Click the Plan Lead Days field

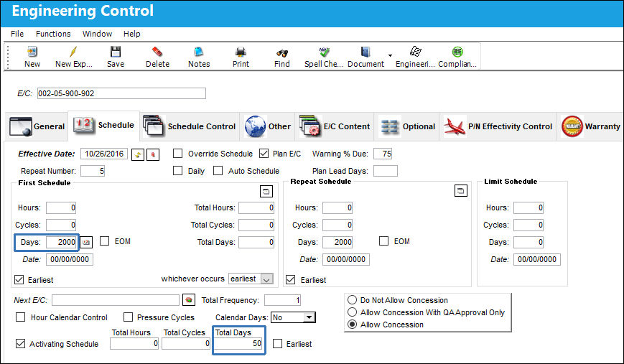pos(385,171)
